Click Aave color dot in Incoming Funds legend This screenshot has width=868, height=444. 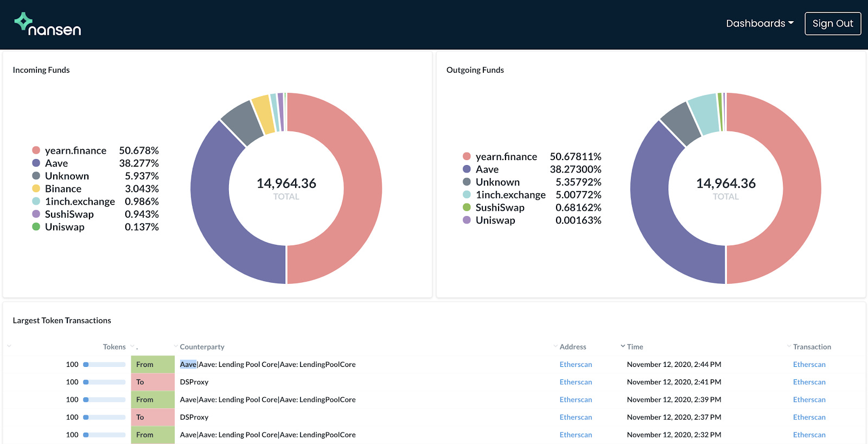36,163
